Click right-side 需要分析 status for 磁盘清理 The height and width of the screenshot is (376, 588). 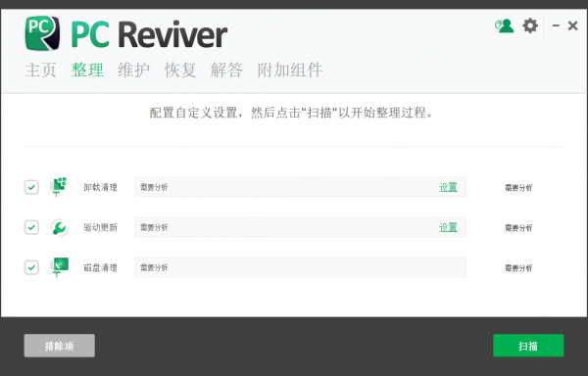(518, 267)
